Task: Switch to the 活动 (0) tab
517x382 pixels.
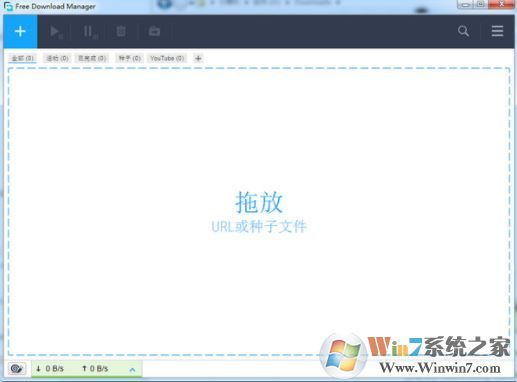Action: click(x=57, y=58)
